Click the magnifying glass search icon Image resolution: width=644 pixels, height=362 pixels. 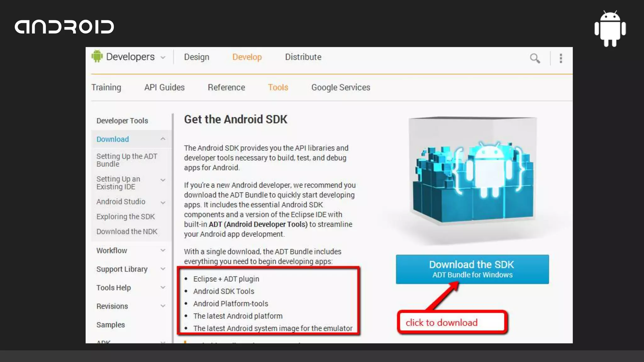click(x=535, y=58)
